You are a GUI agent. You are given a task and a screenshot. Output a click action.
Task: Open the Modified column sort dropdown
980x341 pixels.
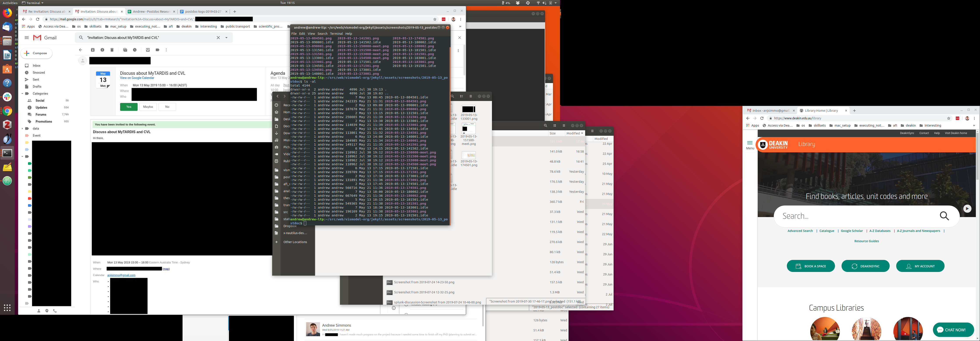tap(574, 133)
